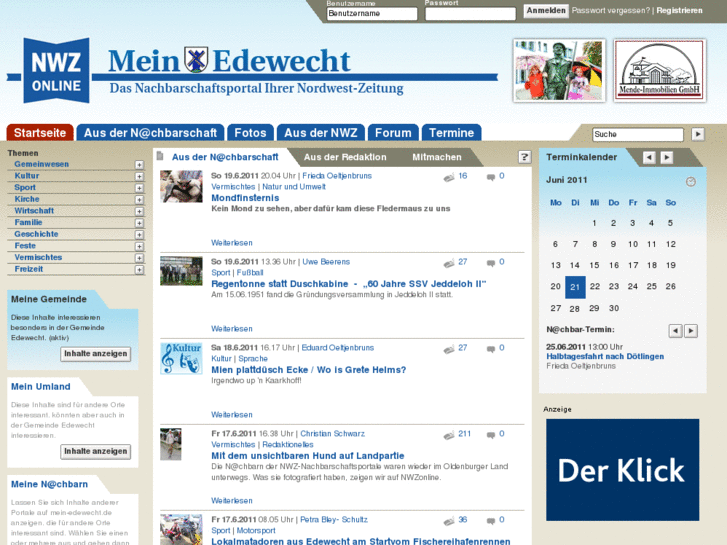Click the statue photo banner in header

559,71
